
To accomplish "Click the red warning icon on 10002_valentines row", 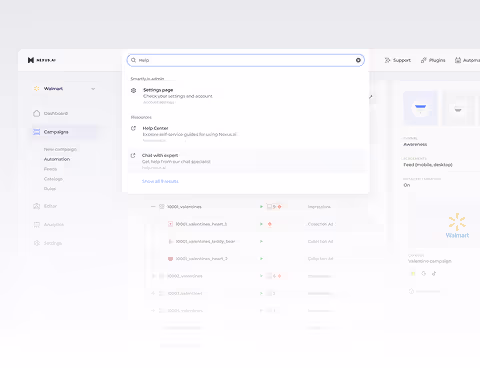I will (x=279, y=276).
